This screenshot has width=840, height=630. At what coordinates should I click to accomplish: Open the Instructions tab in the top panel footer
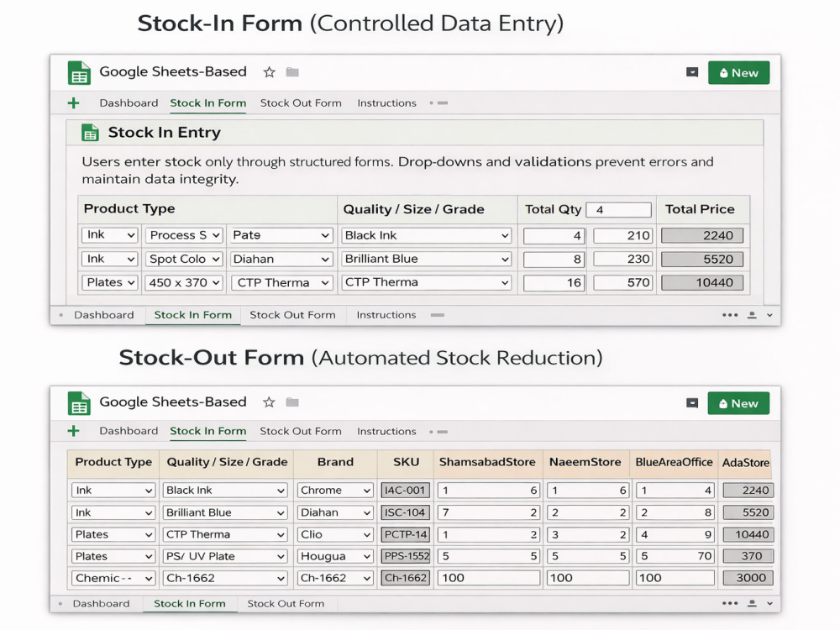tap(386, 315)
